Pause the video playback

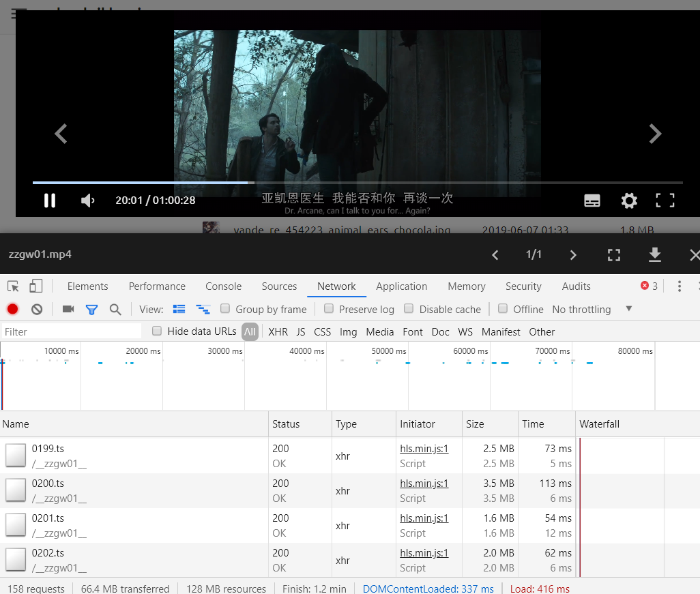click(50, 201)
